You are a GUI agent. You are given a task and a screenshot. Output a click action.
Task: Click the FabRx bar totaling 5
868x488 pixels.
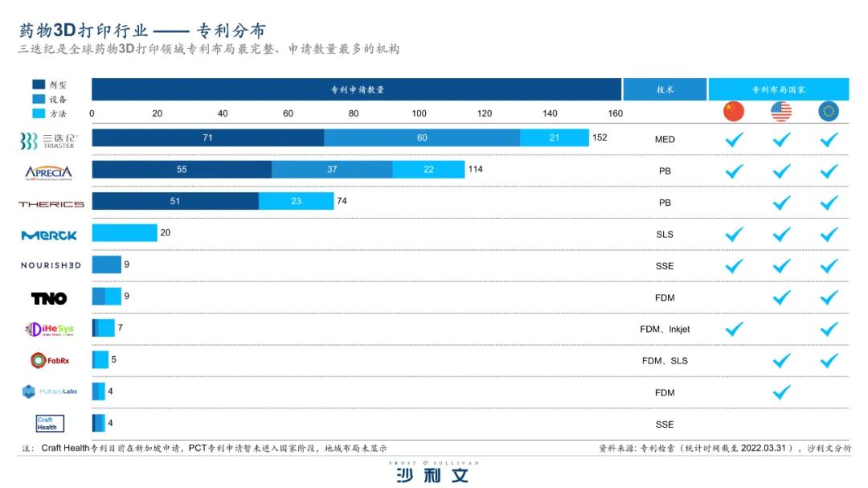click(100, 359)
